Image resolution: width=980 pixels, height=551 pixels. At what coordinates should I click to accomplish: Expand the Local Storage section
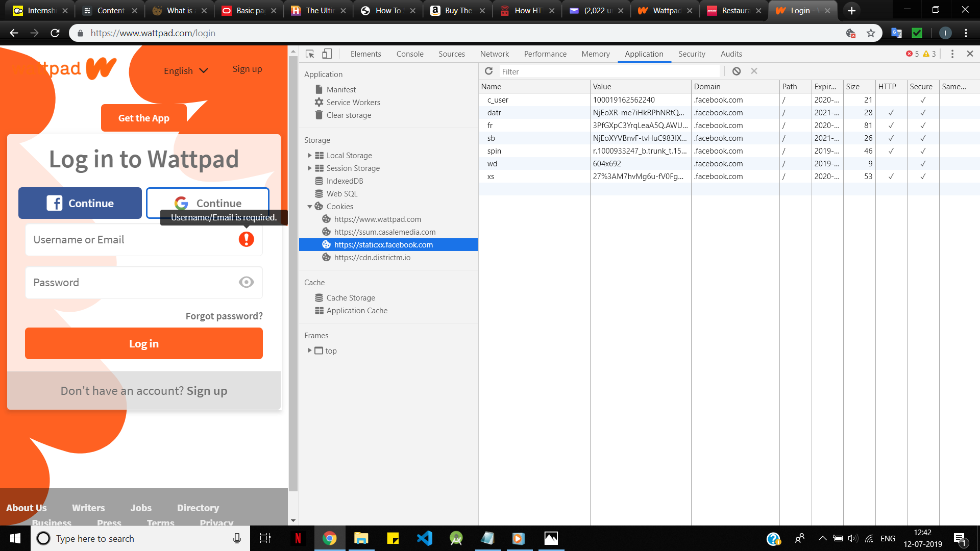310,155
